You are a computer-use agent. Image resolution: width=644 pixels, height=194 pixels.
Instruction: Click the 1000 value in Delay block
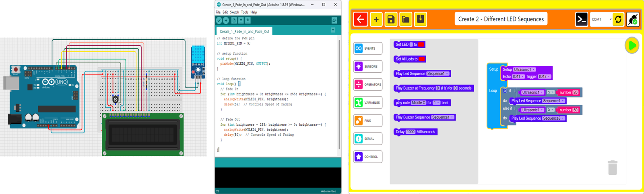[411, 132]
